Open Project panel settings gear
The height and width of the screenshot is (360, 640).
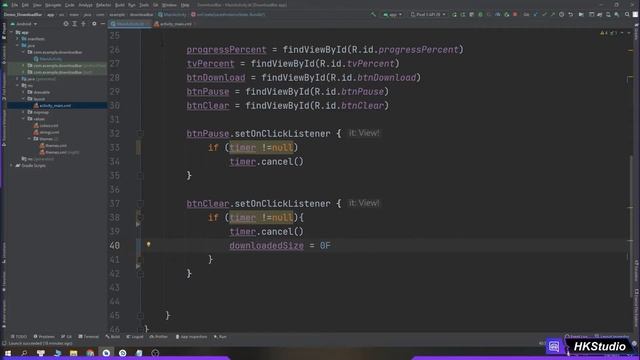[x=94, y=24]
